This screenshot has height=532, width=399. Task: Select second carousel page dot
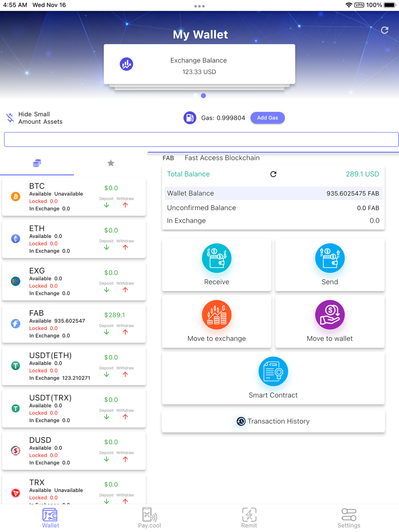pyautogui.click(x=203, y=96)
